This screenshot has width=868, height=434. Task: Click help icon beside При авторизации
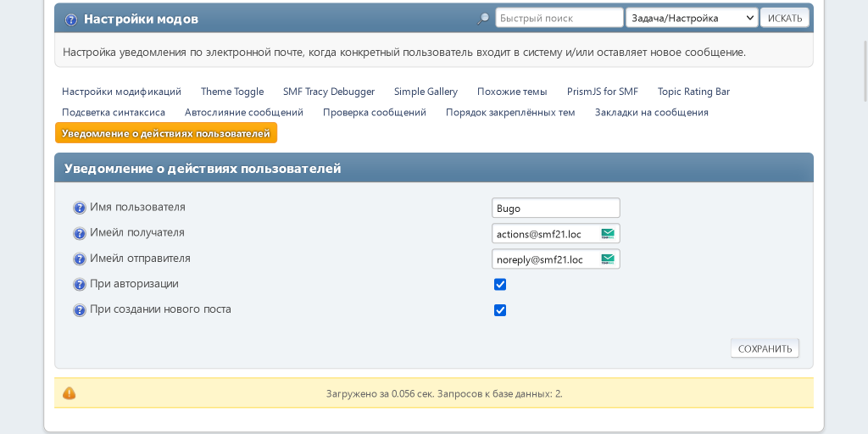click(x=80, y=285)
